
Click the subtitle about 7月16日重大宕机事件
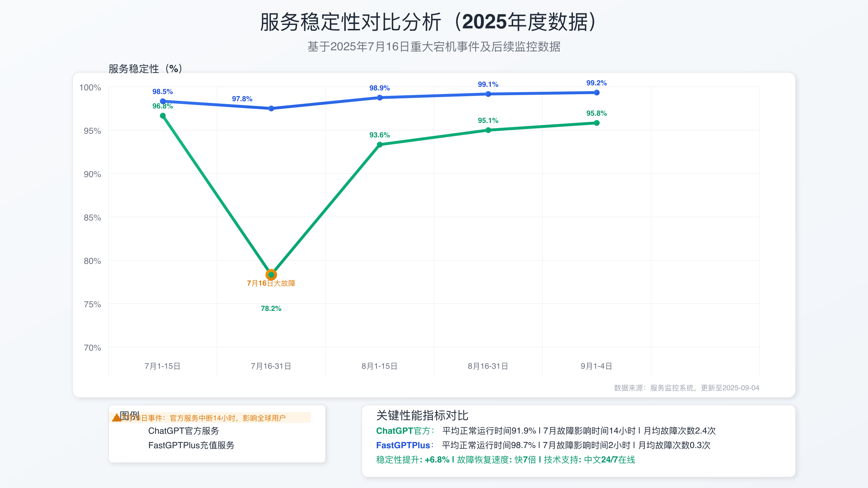tap(434, 47)
